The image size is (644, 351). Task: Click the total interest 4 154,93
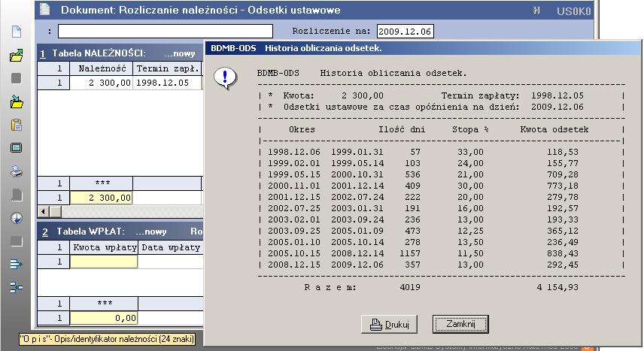(x=557, y=287)
